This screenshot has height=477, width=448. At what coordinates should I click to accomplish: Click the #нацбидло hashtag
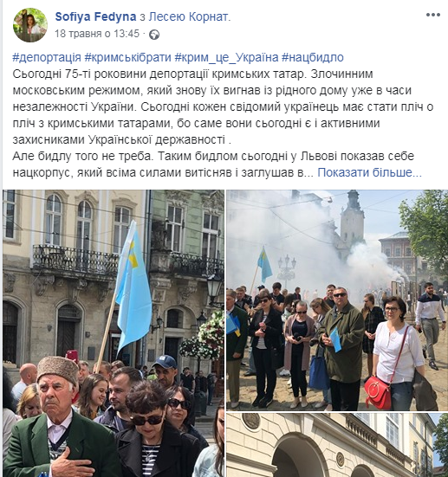coord(313,57)
